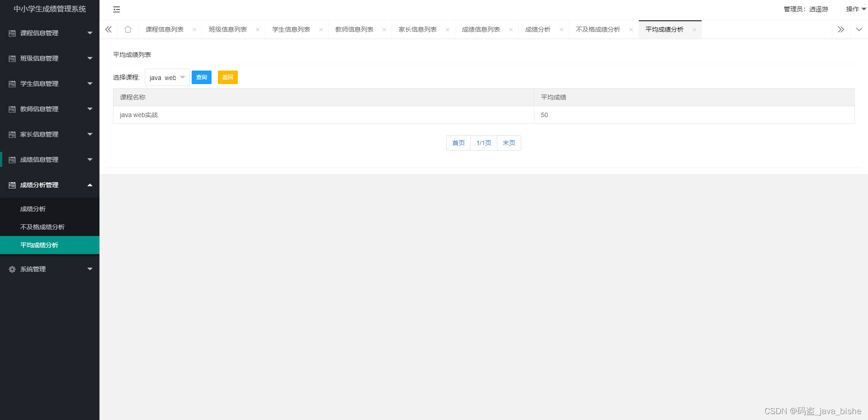Image resolution: width=868 pixels, height=420 pixels.
Task: Expand 教师信息管理 menu arrow
Action: (90, 109)
